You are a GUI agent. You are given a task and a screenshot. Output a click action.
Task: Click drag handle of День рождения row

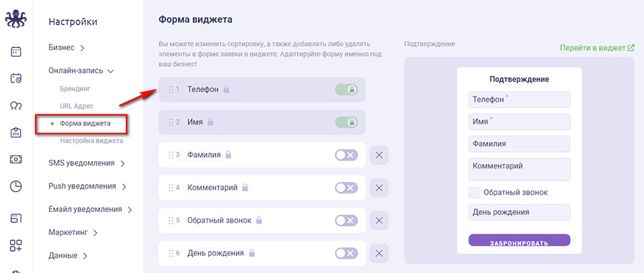pyautogui.click(x=171, y=253)
